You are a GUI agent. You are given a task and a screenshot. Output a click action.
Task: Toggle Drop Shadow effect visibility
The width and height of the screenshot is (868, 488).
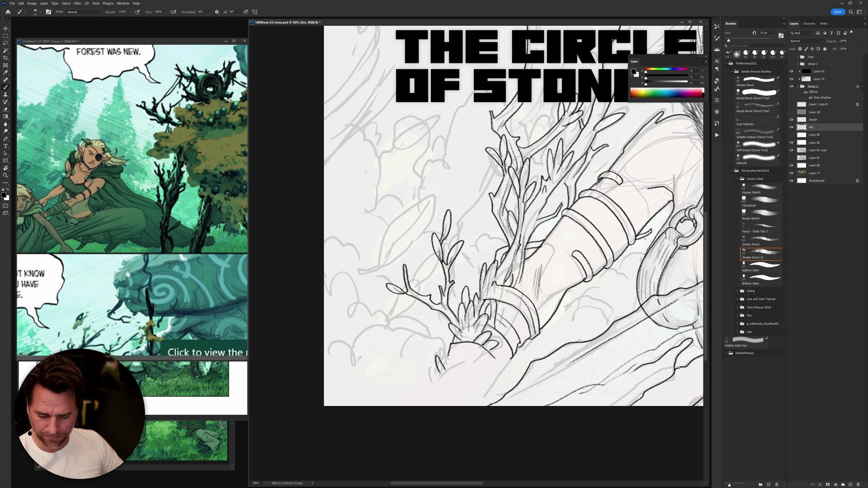810,98
